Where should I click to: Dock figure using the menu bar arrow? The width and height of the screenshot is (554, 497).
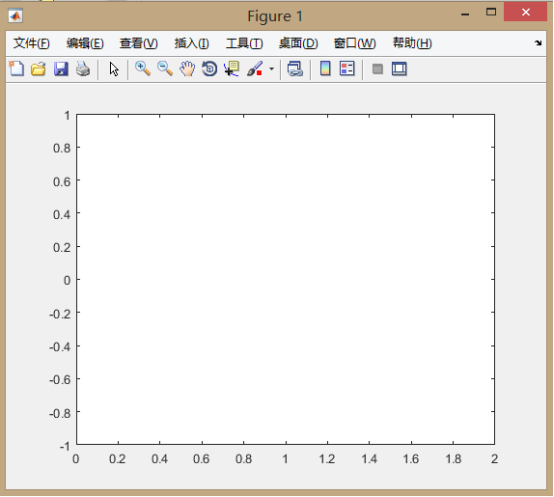(538, 43)
